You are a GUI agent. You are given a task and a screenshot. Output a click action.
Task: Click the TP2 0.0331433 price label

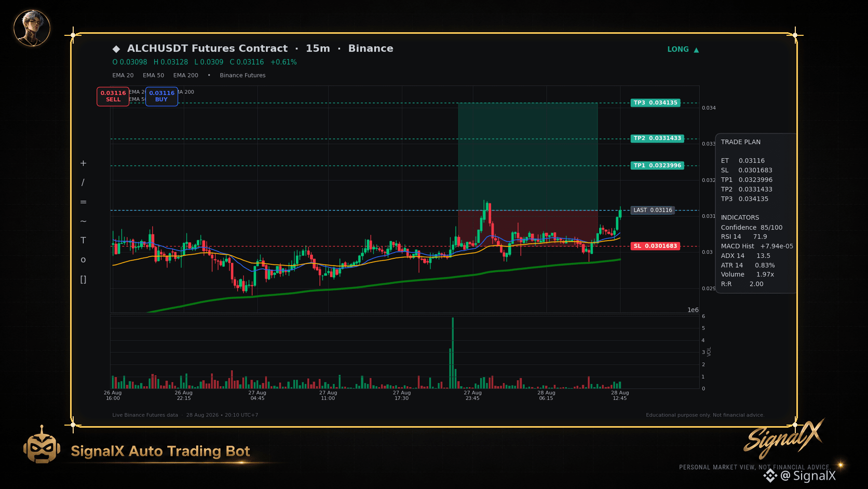[x=657, y=138]
